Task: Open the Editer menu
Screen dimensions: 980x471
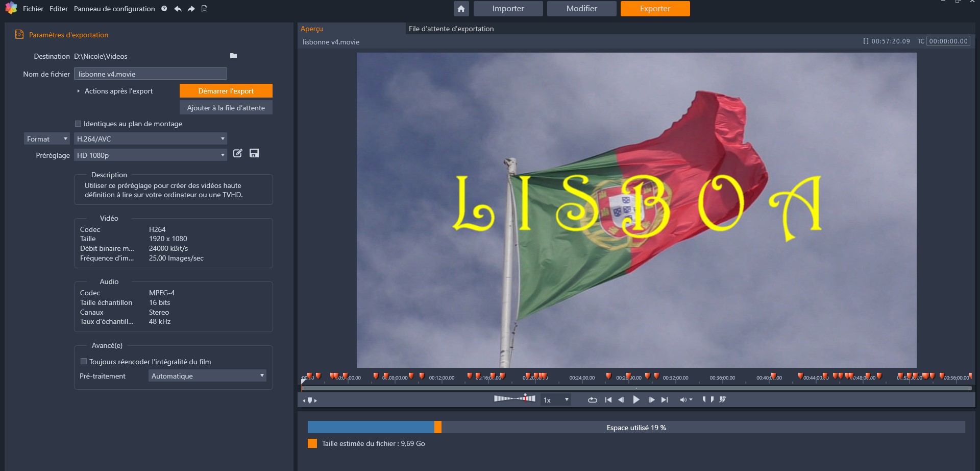Action: pyautogui.click(x=59, y=9)
